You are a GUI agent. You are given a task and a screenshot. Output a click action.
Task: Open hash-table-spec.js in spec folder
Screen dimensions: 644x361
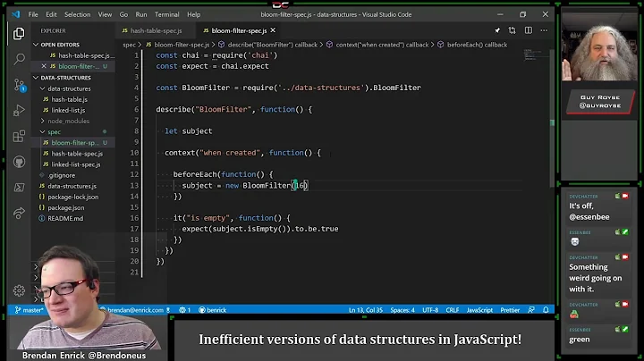click(73, 154)
